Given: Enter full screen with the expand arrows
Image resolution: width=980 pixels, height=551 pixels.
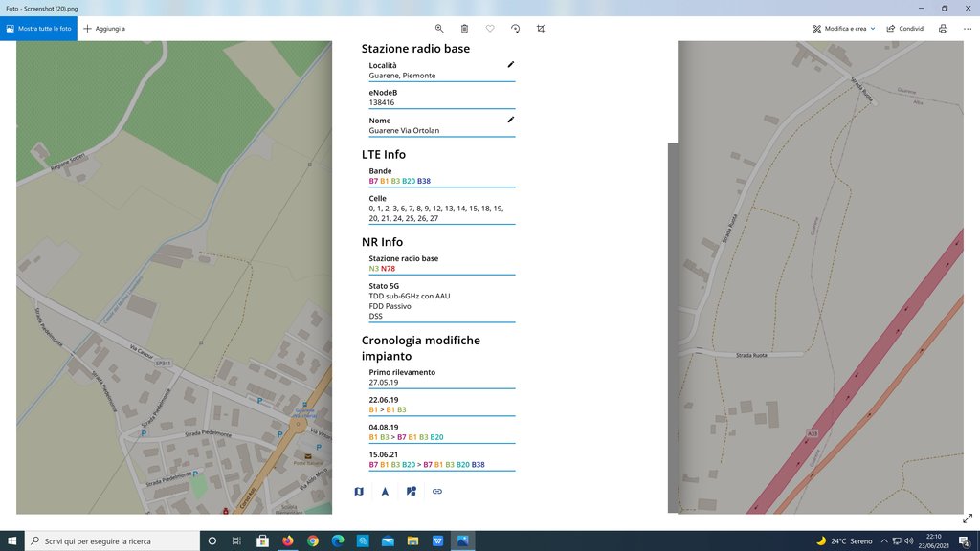Looking at the screenshot, I should coord(967,517).
